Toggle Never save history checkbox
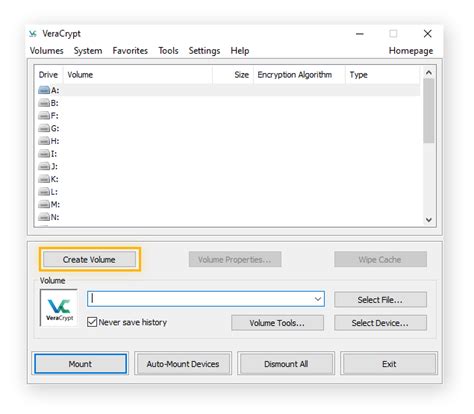474x414 pixels. [92, 322]
